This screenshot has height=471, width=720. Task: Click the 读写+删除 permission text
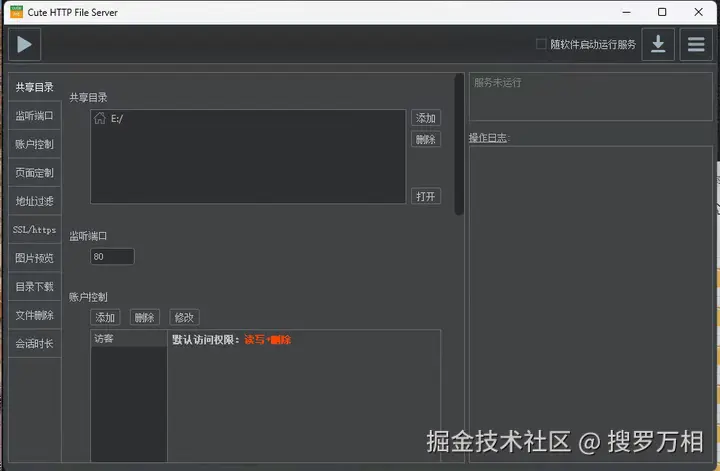coord(268,340)
